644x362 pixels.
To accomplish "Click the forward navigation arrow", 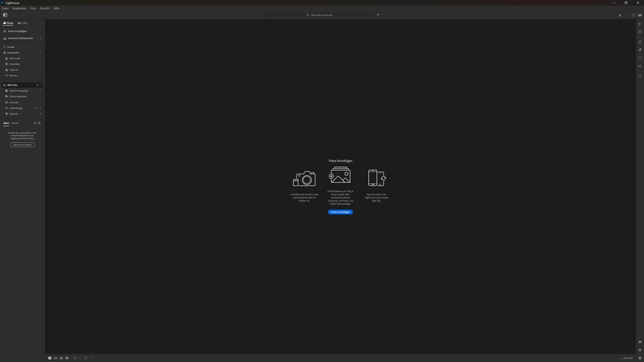I will click(23, 15).
